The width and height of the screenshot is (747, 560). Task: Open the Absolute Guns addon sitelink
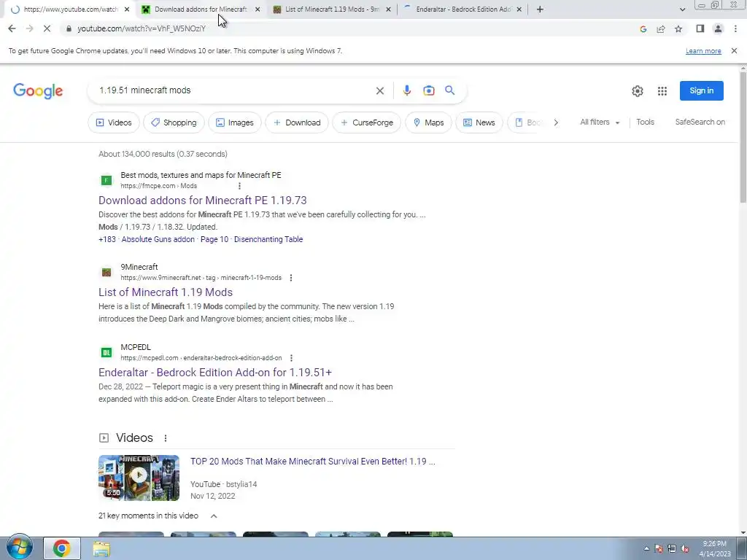pyautogui.click(x=158, y=239)
